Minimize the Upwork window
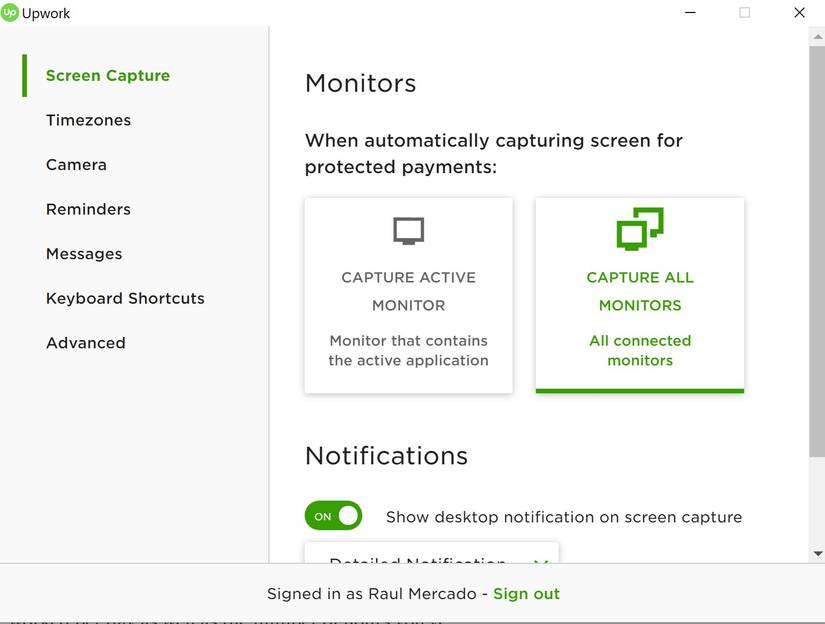Screen dimensions: 825x624 (691, 13)
